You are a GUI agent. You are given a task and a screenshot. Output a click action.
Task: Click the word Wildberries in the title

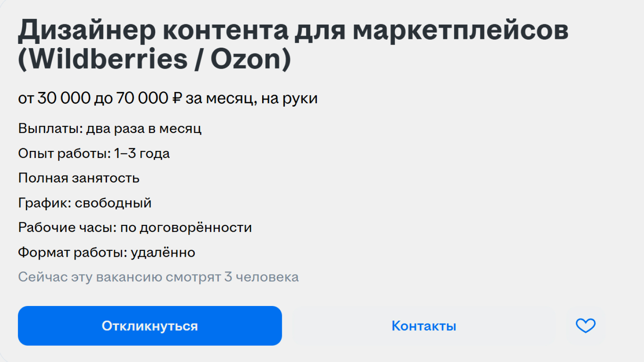pyautogui.click(x=109, y=59)
